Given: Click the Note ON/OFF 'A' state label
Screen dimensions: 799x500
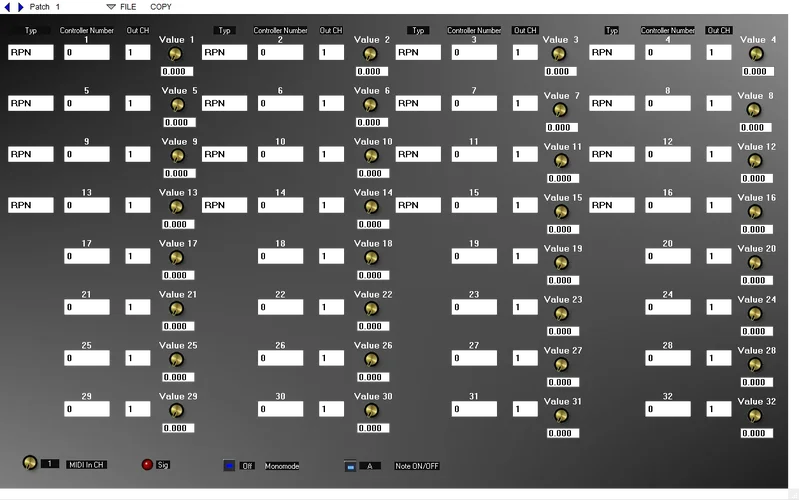Looking at the screenshot, I should click(370, 466).
